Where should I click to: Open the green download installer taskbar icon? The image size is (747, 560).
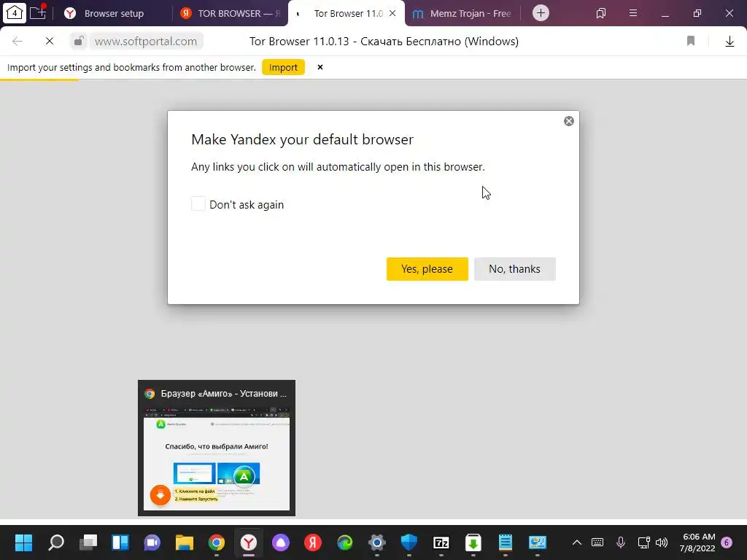(x=473, y=542)
